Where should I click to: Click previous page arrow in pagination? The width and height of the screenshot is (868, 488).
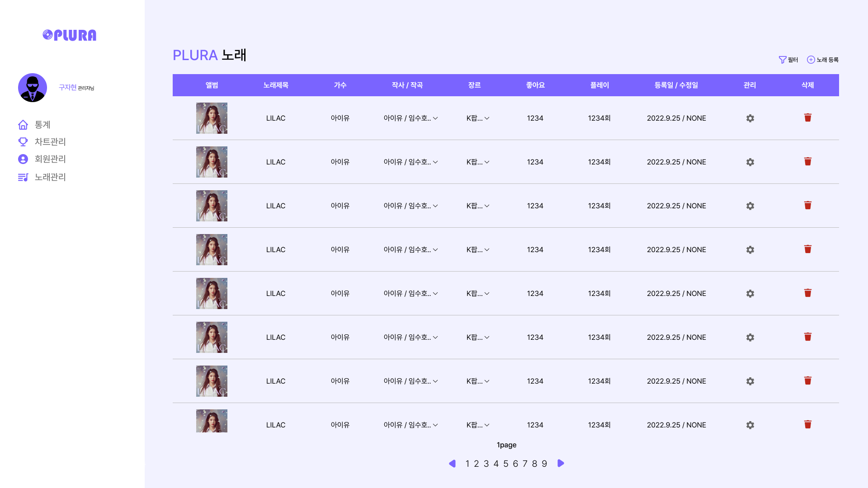coord(452,464)
